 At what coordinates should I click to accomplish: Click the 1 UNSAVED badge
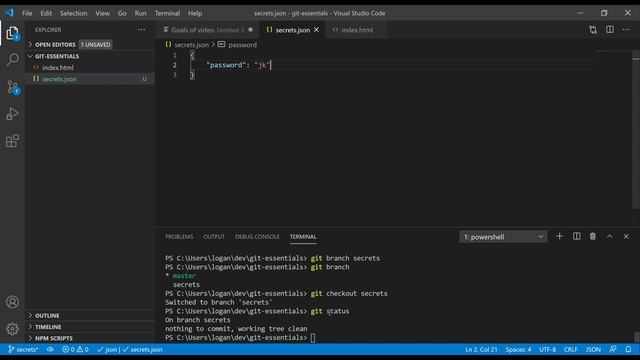click(x=95, y=44)
